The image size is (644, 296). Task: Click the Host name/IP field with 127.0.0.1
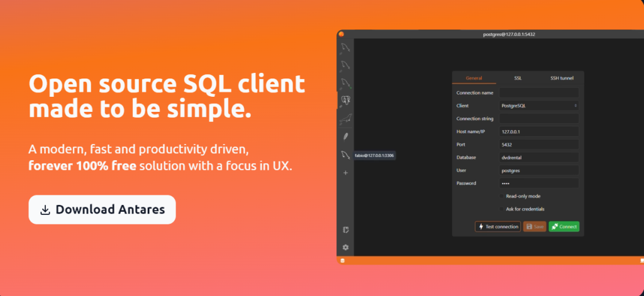point(539,132)
